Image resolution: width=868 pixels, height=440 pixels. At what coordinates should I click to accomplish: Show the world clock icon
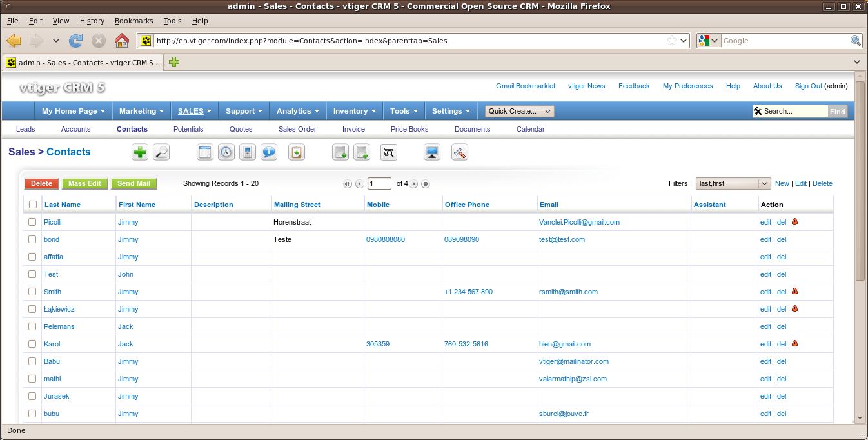click(x=226, y=152)
